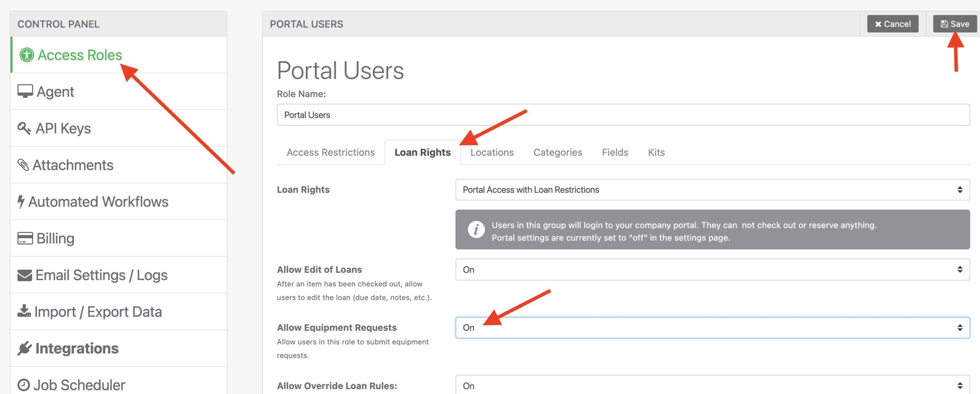This screenshot has height=394, width=980.
Task: Click the Job Scheduler clock icon
Action: click(x=24, y=385)
